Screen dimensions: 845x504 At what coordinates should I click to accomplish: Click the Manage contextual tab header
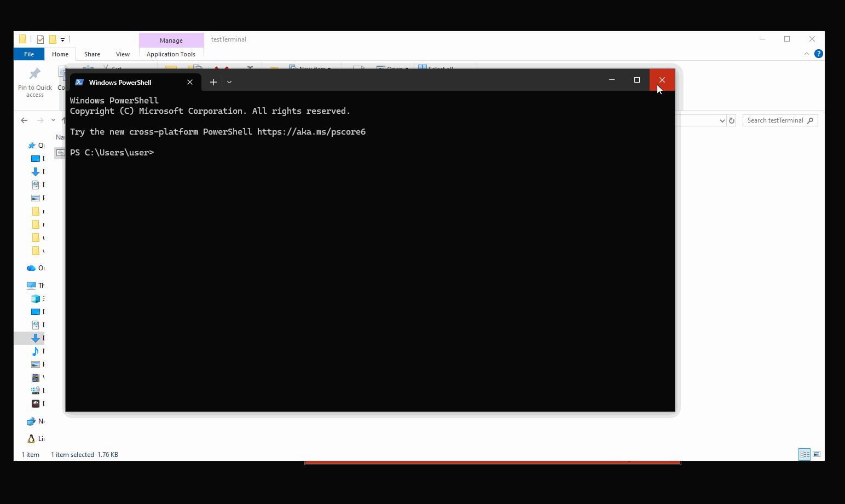pyautogui.click(x=171, y=40)
